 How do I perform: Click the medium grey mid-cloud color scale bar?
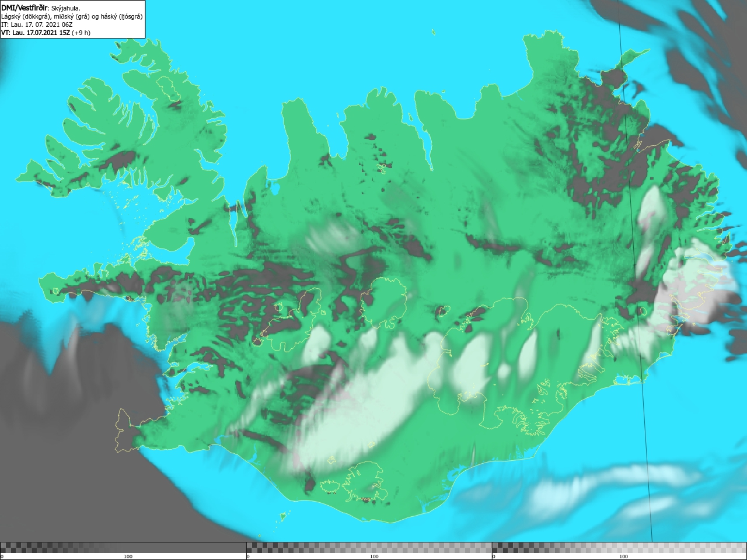tap(369, 548)
